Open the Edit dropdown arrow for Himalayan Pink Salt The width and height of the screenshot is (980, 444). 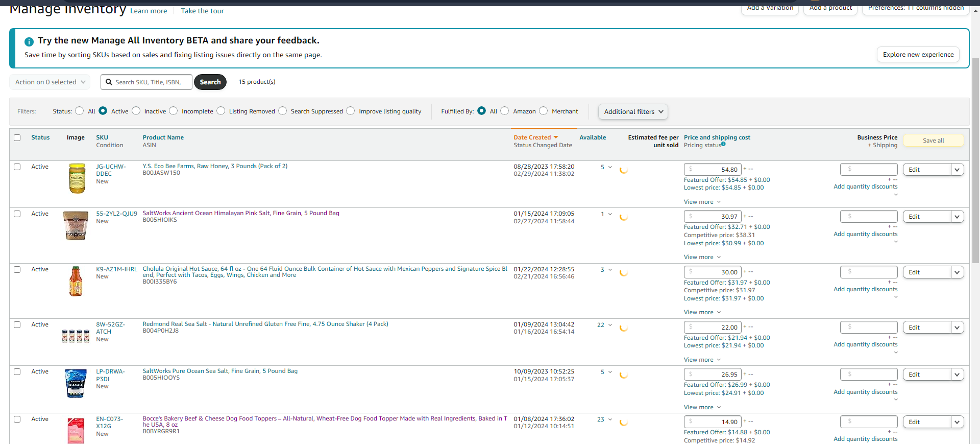pyautogui.click(x=957, y=217)
